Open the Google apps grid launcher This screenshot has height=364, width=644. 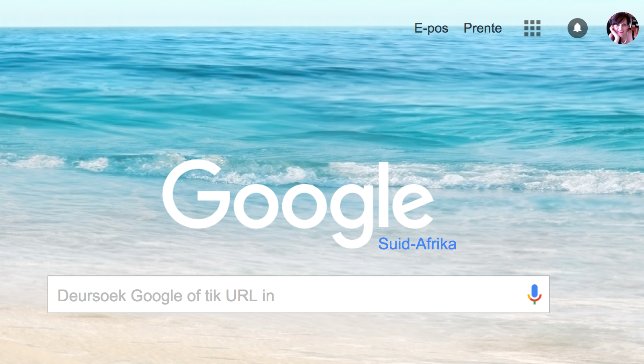coord(532,28)
